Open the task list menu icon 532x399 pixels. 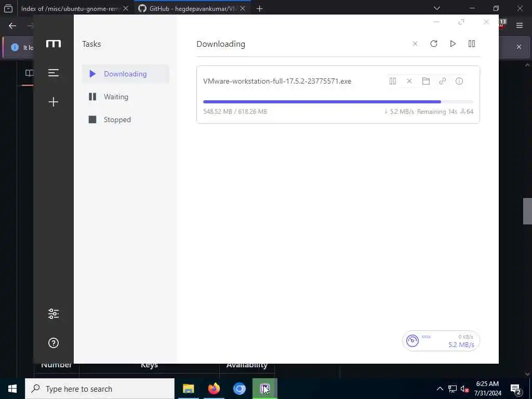(x=54, y=73)
